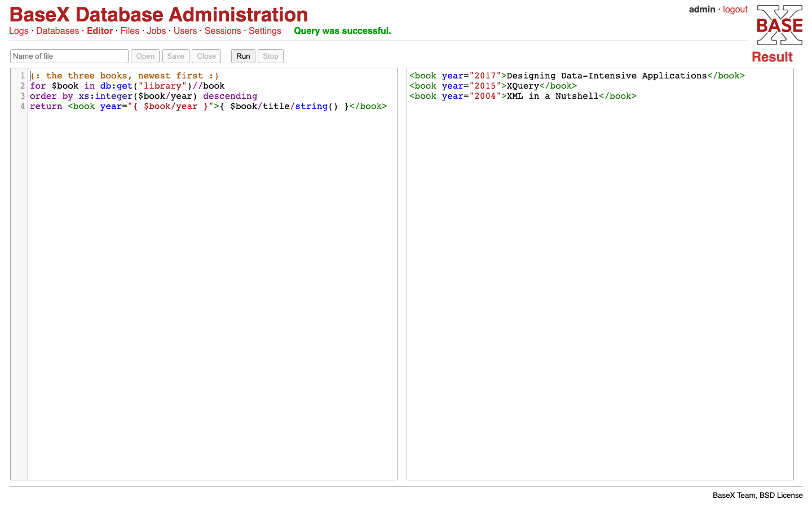Click the Save button

click(176, 56)
